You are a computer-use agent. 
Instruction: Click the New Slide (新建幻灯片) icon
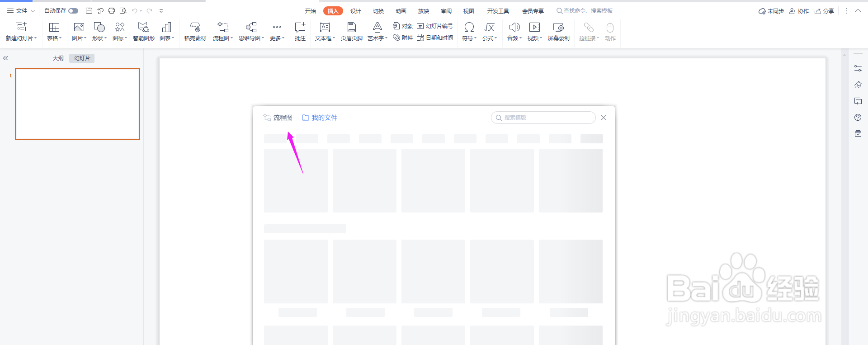(21, 27)
